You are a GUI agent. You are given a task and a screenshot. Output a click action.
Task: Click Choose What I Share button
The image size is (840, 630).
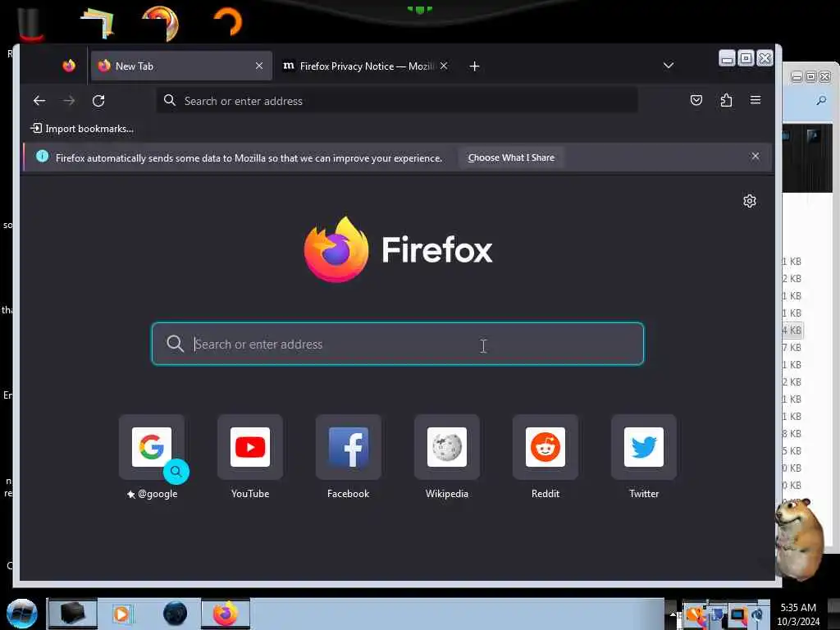pos(511,157)
